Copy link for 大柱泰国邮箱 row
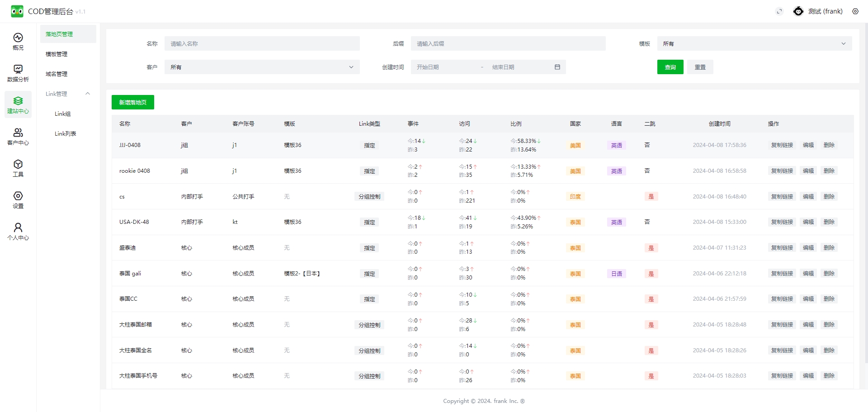 [x=782, y=325]
